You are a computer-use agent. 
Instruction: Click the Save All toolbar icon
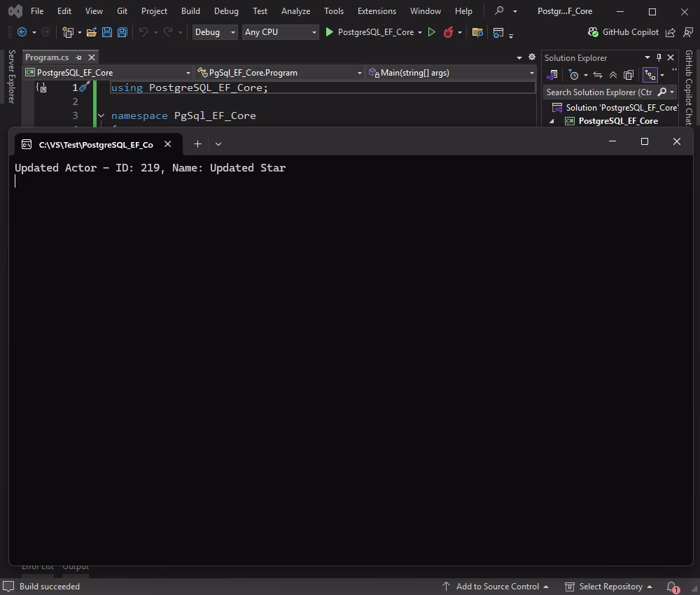pyautogui.click(x=122, y=32)
